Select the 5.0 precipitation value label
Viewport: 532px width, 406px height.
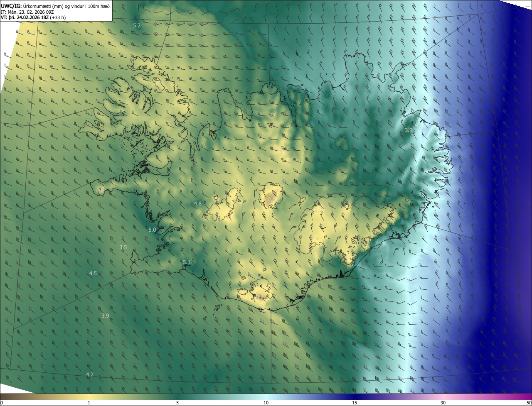click(x=152, y=230)
